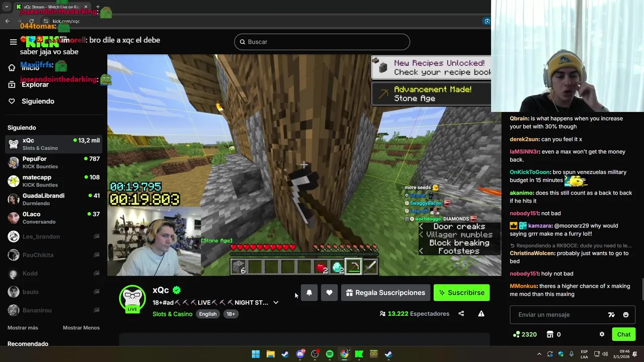Open chat settings gear icon
Viewport: 644px width, 362px height.
pos(602,334)
